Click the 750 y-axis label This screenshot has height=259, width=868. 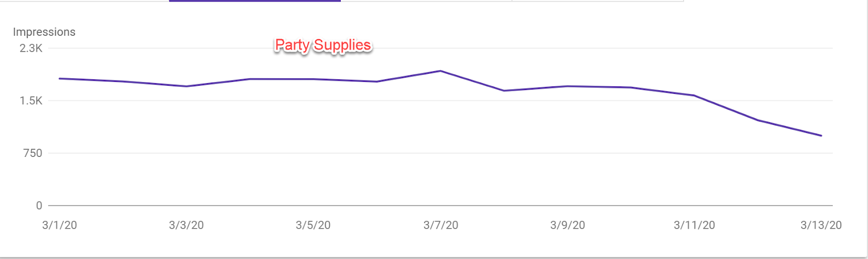[33, 153]
